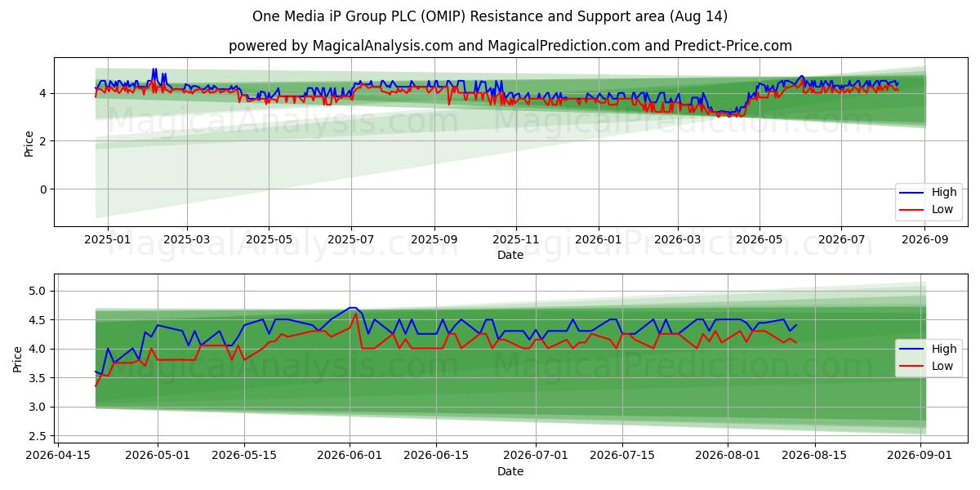Click the 2026-06-01 tick in lower chart
Image resolution: width=980 pixels, height=490 pixels.
point(350,456)
